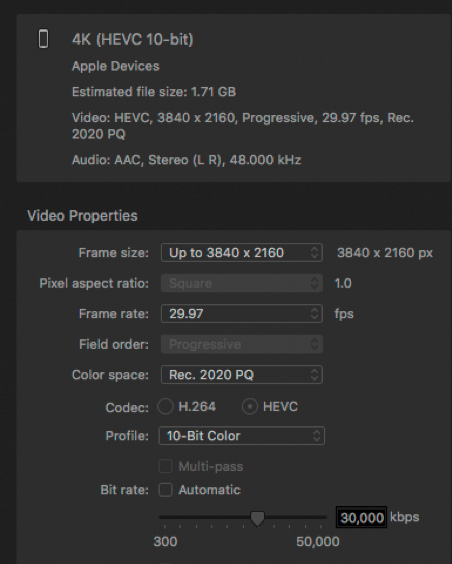452x564 pixels.
Task: Click the Video Properties section header
Action: (x=82, y=216)
